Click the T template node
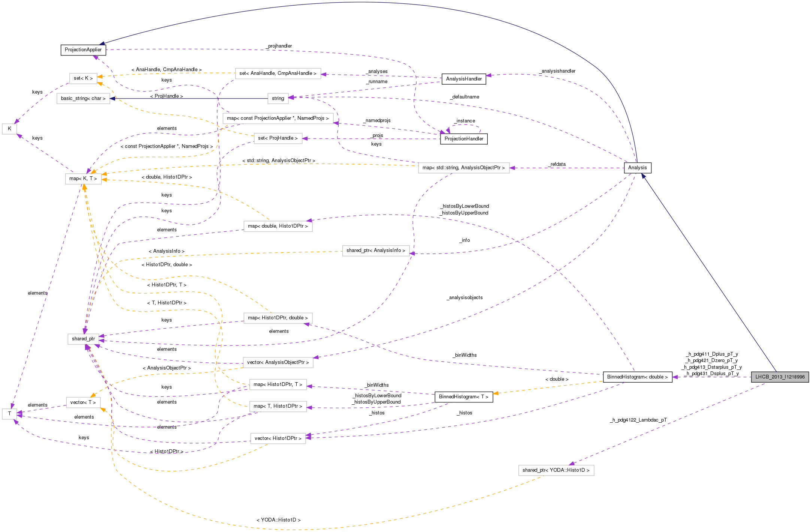 9,414
